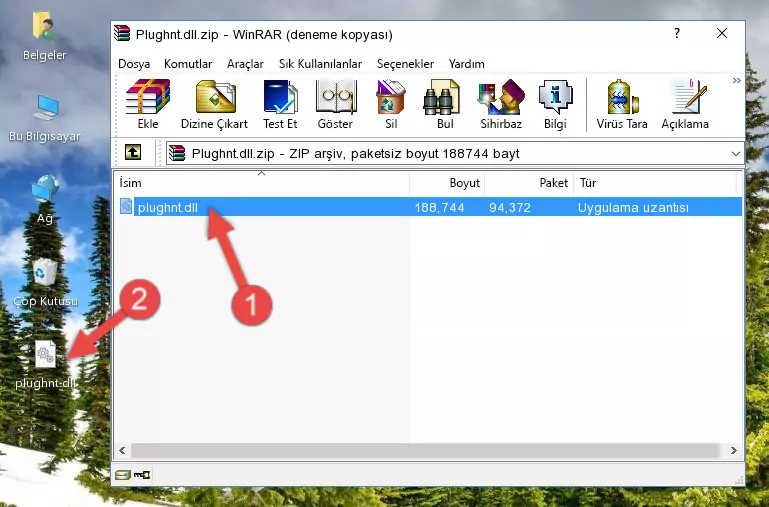Close the WinRAR window
This screenshot has height=507, width=769.
722,33
